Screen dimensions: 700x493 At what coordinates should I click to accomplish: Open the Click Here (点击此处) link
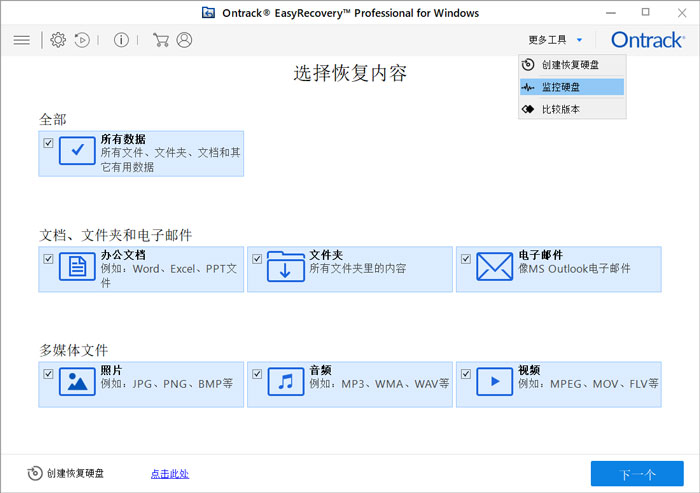169,474
